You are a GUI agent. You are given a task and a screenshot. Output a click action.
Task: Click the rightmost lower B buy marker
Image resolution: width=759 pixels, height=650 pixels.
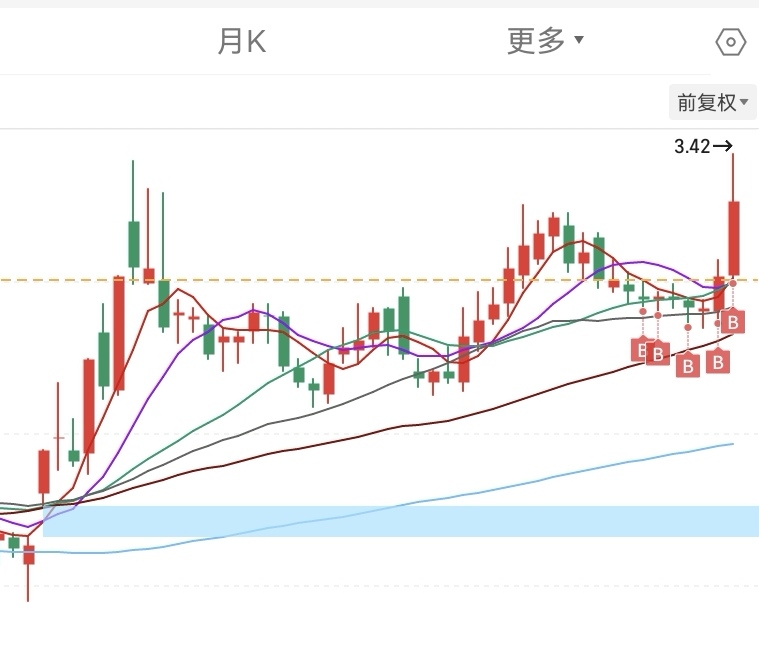[x=717, y=362]
